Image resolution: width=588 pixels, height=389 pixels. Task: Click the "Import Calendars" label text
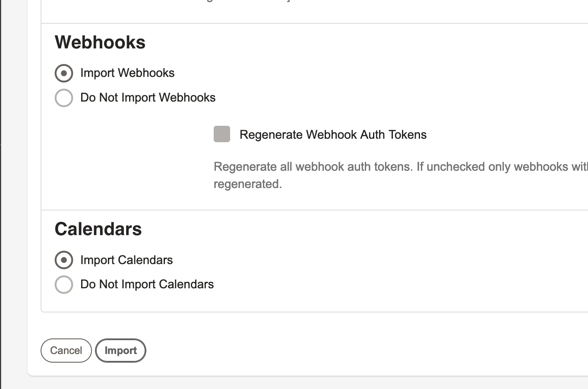[126, 260]
